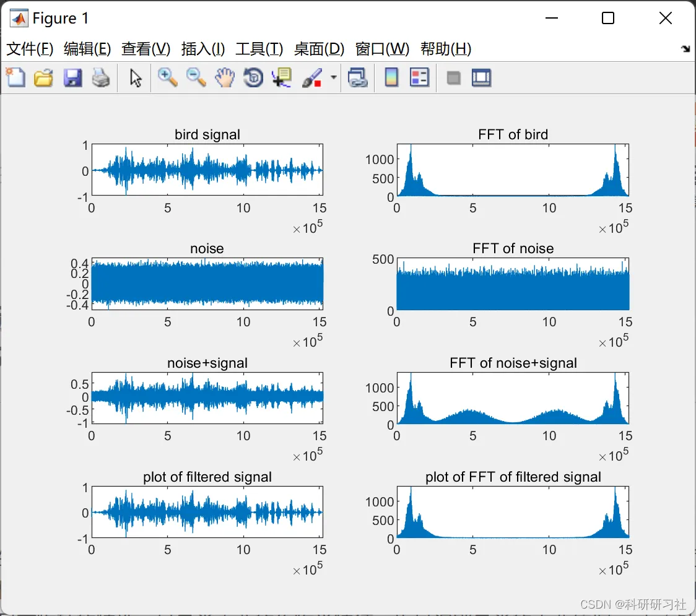Save the figure with the floppy disk icon

tap(72, 77)
